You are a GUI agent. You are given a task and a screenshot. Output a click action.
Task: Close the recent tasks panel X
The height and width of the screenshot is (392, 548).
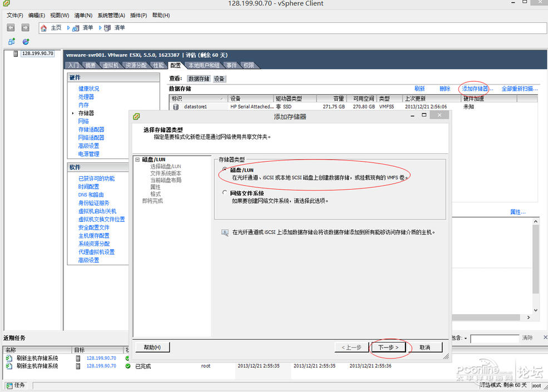coord(545,338)
